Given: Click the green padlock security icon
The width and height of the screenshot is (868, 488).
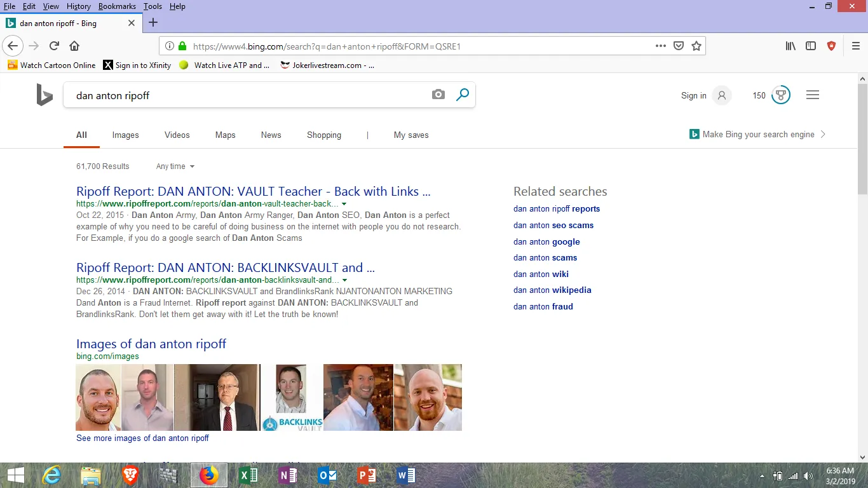Looking at the screenshot, I should coord(182,46).
